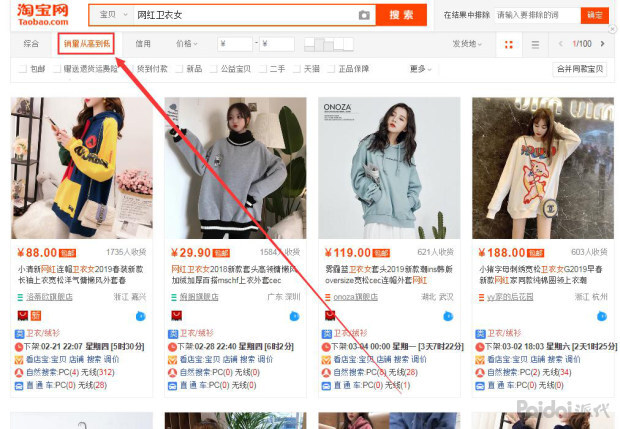Search by image using the camera icon
The width and height of the screenshot is (620, 429).
point(364,15)
